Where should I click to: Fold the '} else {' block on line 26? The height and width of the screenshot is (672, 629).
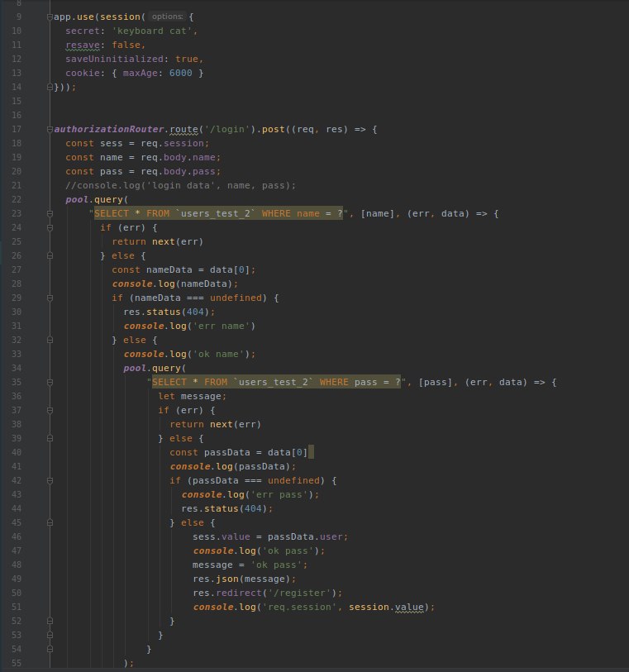coord(50,256)
